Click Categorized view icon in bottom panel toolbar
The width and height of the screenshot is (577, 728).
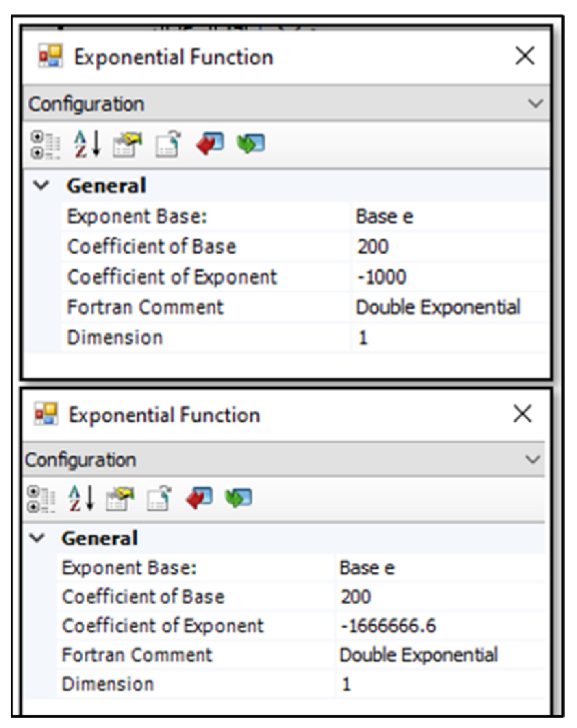(41, 499)
